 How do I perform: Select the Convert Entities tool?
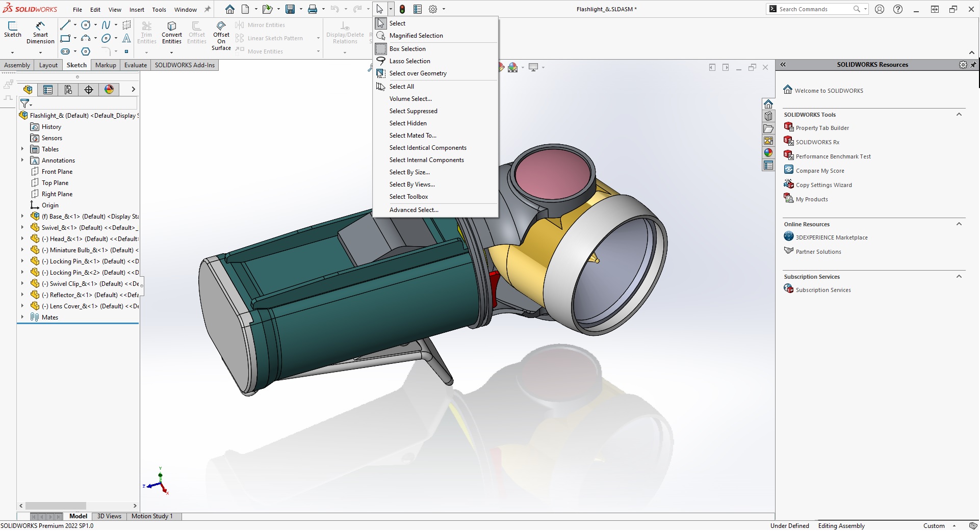pyautogui.click(x=172, y=33)
